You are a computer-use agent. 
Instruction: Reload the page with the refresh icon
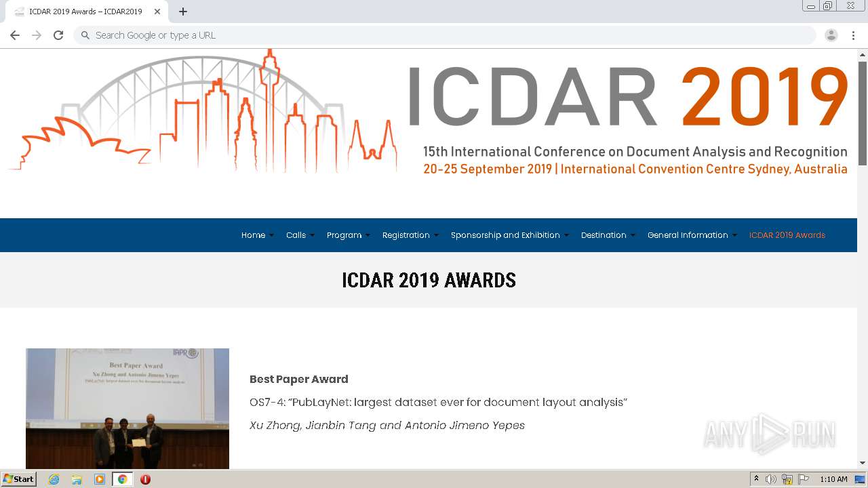coord(58,35)
